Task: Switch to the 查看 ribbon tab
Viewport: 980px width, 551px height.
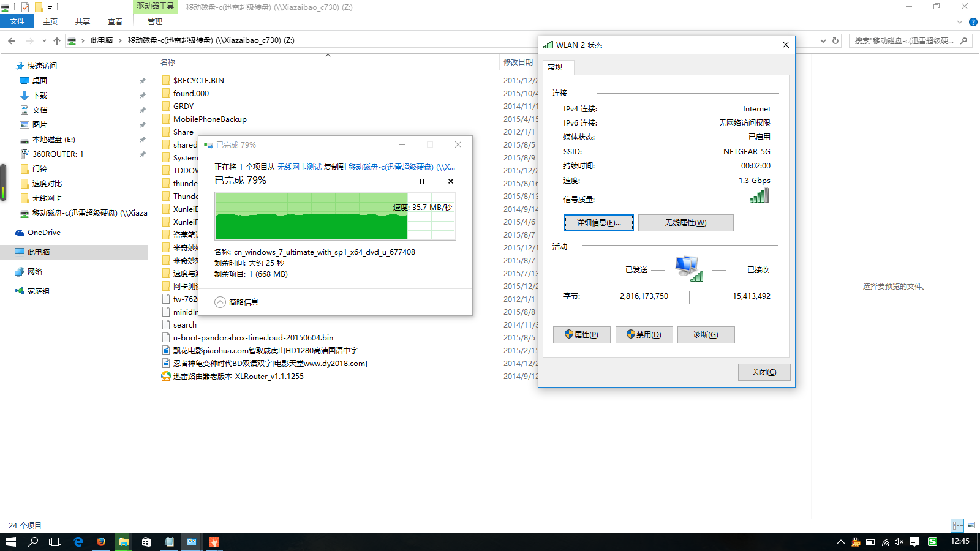Action: coord(115,21)
